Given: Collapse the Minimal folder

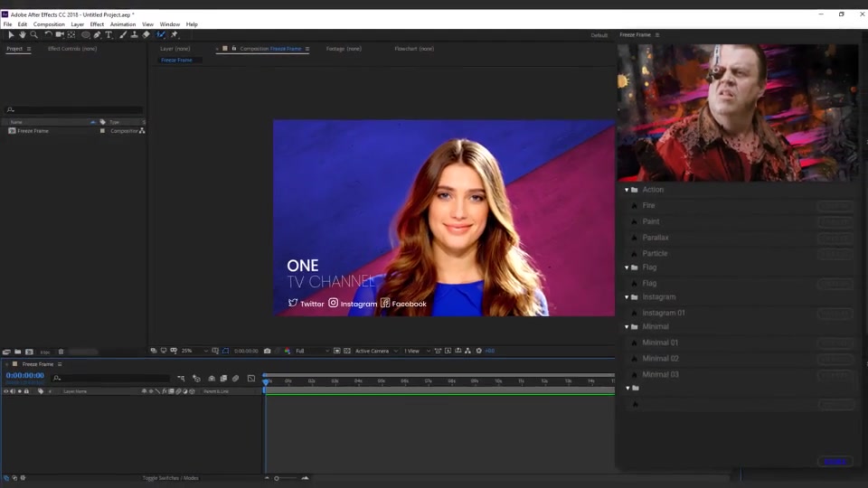Looking at the screenshot, I should (627, 327).
